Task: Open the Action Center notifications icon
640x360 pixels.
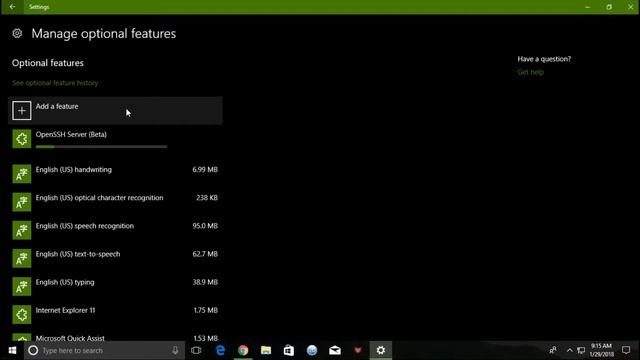Action: pyautogui.click(x=626, y=350)
